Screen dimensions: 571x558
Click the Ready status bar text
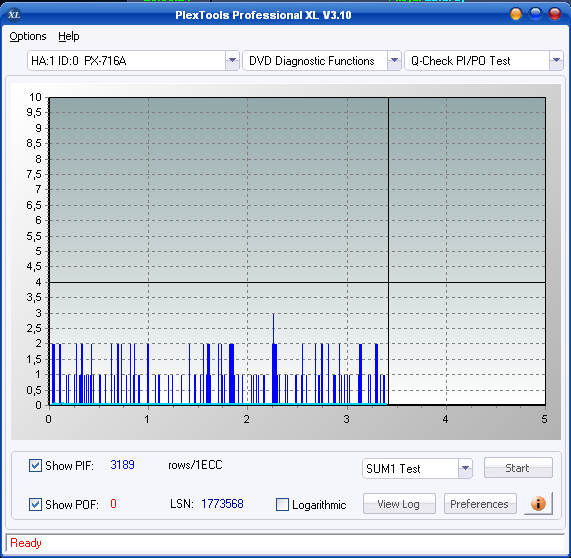tap(25, 543)
